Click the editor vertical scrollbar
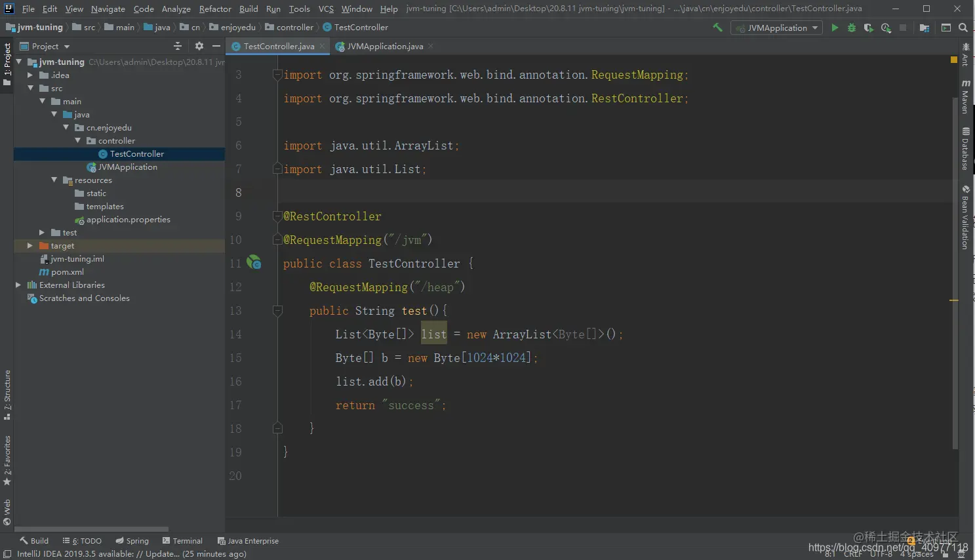The height and width of the screenshot is (560, 975). coord(955,272)
